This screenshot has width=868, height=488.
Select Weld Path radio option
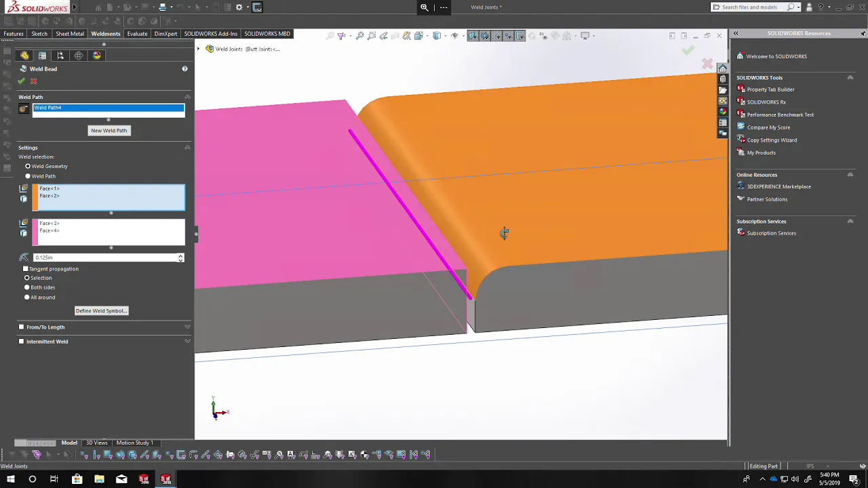coord(28,176)
